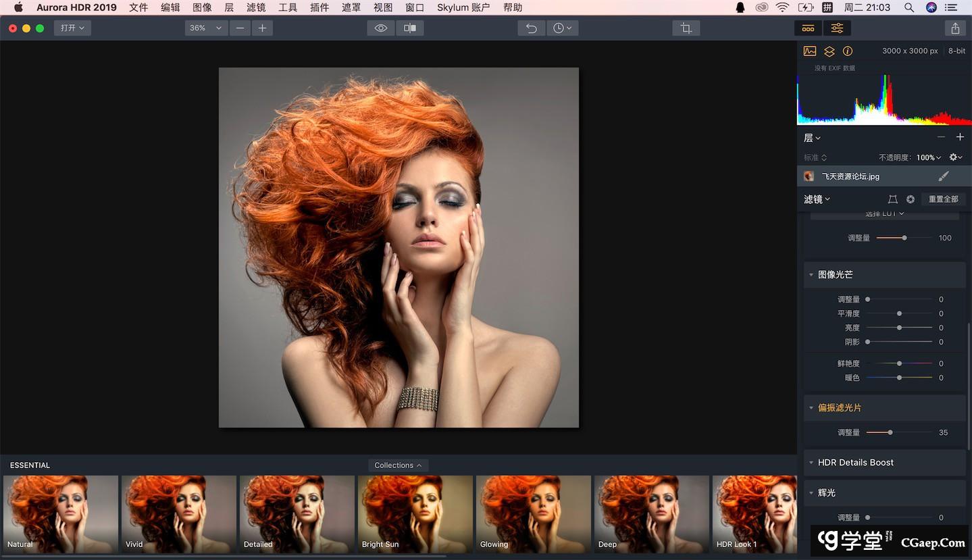This screenshot has width=972, height=560.
Task: Select the Bright Sun preset thumbnail
Action: pos(415,514)
